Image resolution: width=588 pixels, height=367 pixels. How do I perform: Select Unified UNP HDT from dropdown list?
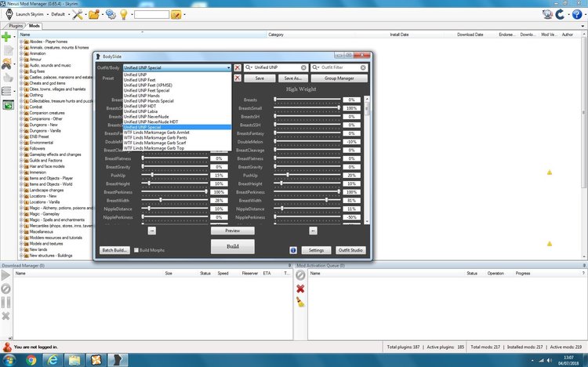(177, 106)
